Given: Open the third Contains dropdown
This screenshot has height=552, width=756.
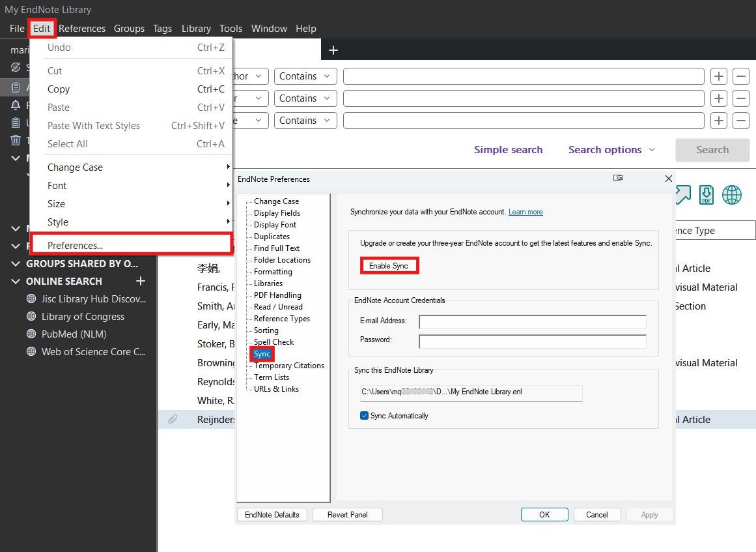Looking at the screenshot, I should tap(305, 121).
